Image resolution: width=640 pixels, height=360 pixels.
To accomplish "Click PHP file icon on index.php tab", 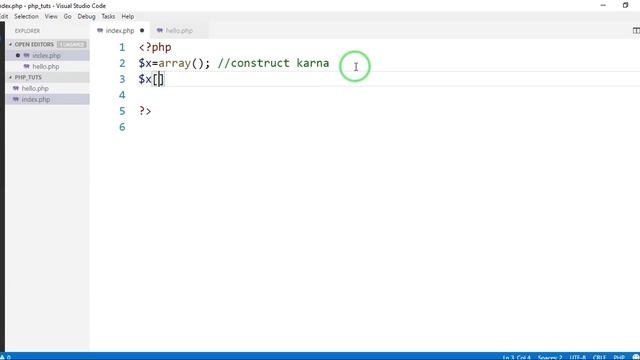I will 100,31.
